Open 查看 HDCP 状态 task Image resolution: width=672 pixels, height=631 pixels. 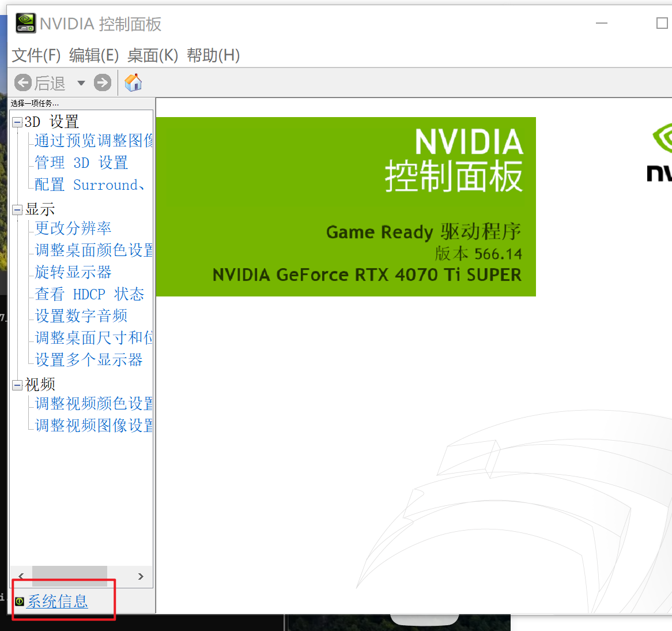coord(89,294)
